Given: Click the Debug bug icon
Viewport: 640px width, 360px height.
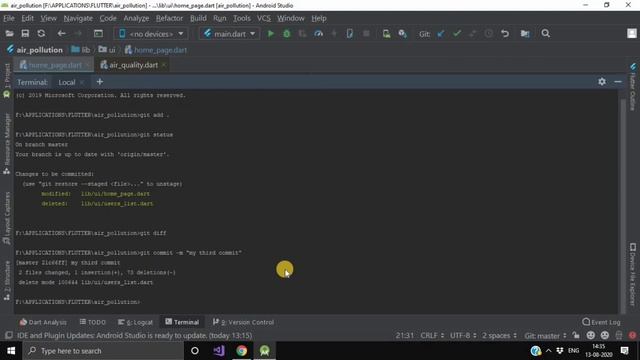Looking at the screenshot, I should point(287,34).
